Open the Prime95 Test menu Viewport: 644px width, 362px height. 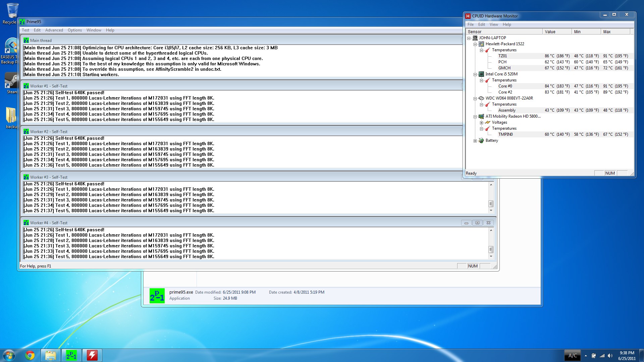25,30
